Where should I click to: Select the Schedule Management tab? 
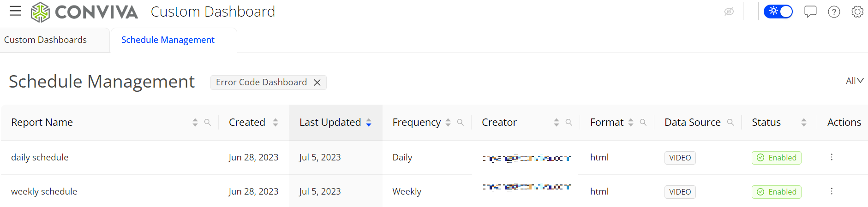point(168,40)
